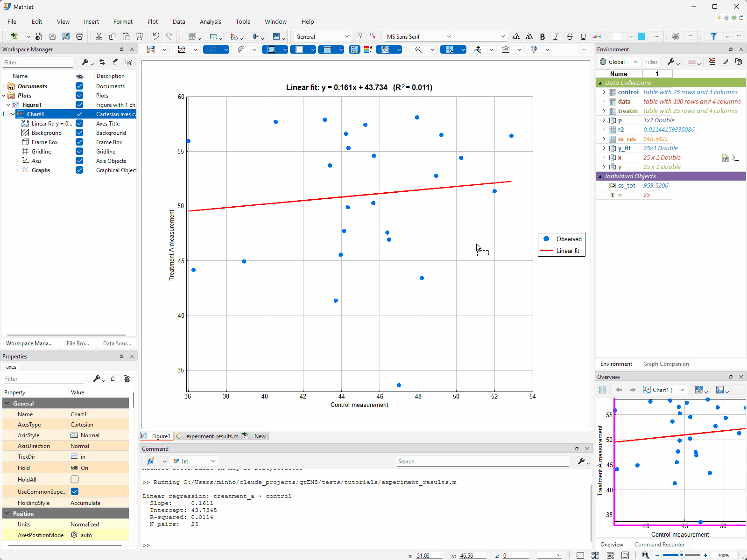Expand the control table in Data Collections
This screenshot has width=747, height=560.
[x=603, y=92]
